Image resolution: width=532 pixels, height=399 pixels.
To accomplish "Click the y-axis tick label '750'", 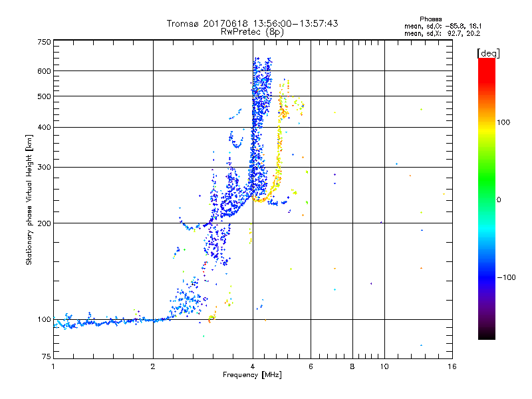I will pos(44,42).
